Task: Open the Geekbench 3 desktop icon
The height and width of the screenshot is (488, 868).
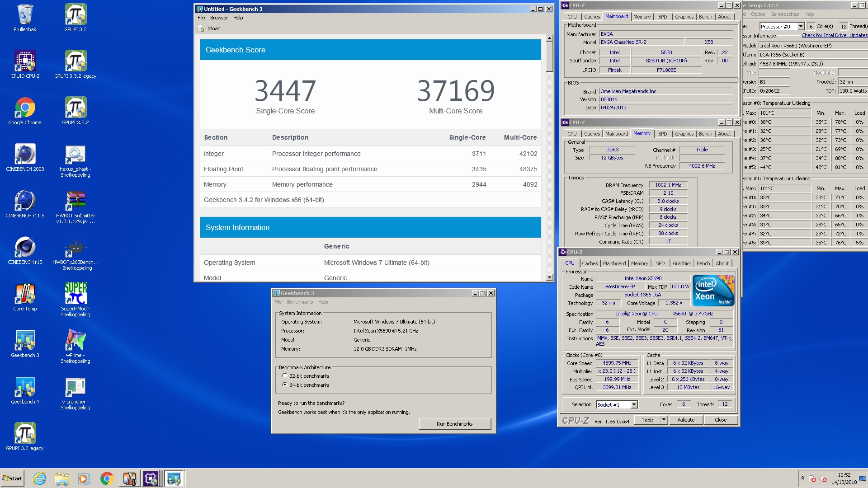Action: click(25, 344)
